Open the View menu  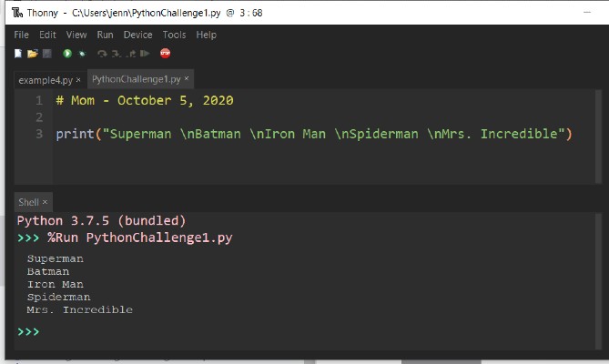[x=76, y=35]
